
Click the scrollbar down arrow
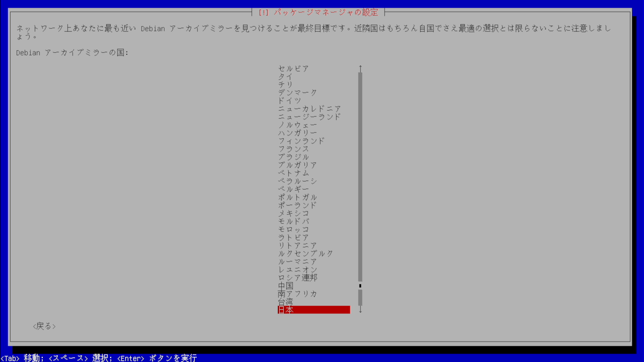point(360,309)
